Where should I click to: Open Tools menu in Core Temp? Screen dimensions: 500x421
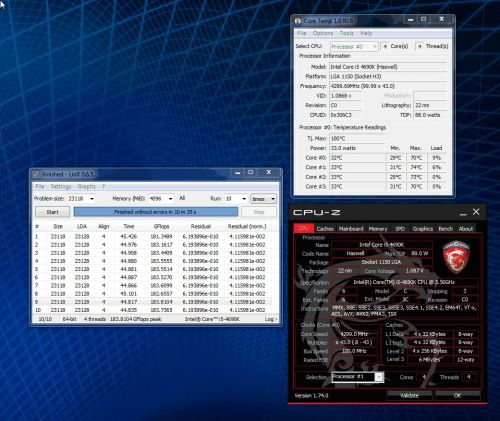[x=346, y=33]
